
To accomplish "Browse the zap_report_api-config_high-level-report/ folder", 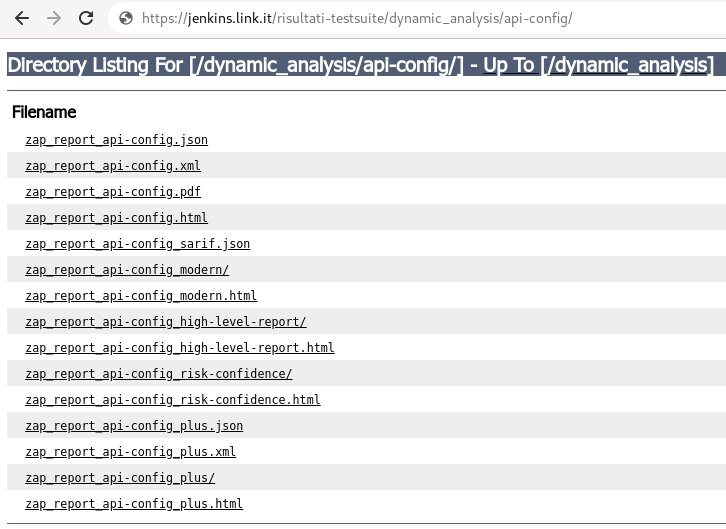I will pyautogui.click(x=166, y=322).
